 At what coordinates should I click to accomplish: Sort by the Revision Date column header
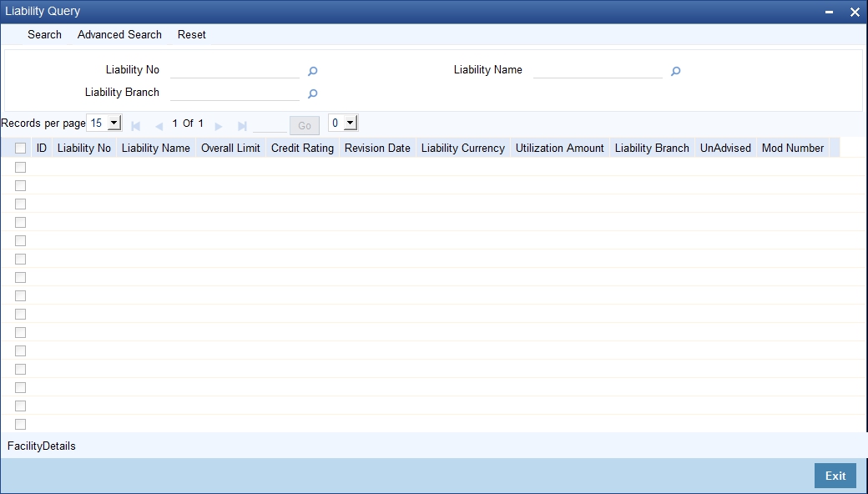pyautogui.click(x=377, y=149)
